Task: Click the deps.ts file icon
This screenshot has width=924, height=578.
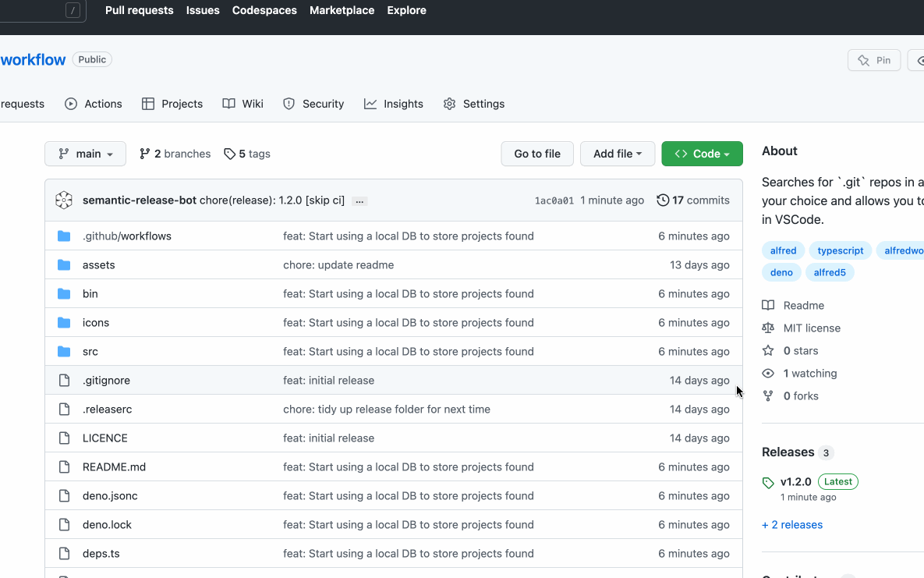Action: pyautogui.click(x=64, y=554)
